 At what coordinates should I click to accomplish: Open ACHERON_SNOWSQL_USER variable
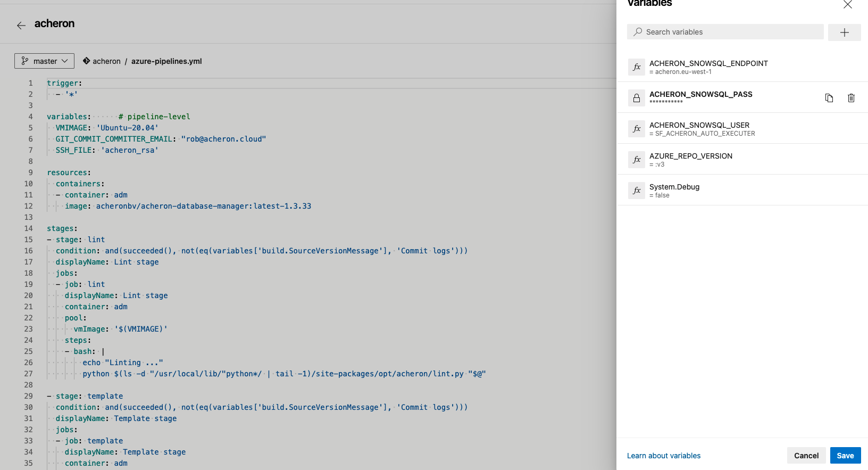(x=742, y=128)
